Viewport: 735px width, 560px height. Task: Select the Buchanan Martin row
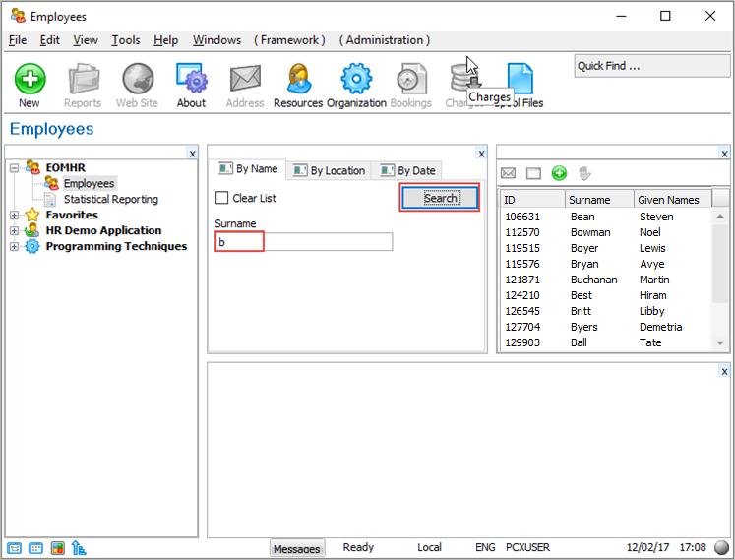pos(606,280)
